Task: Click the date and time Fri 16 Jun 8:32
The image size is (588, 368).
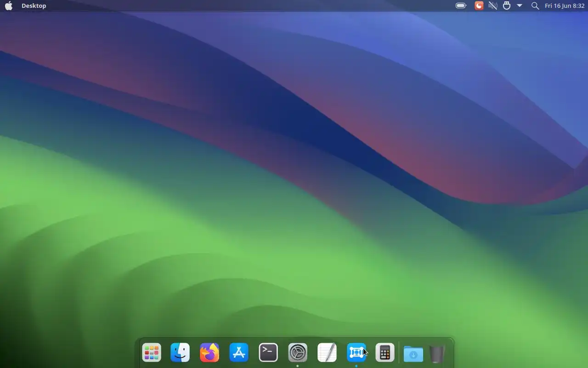Action: point(565,6)
